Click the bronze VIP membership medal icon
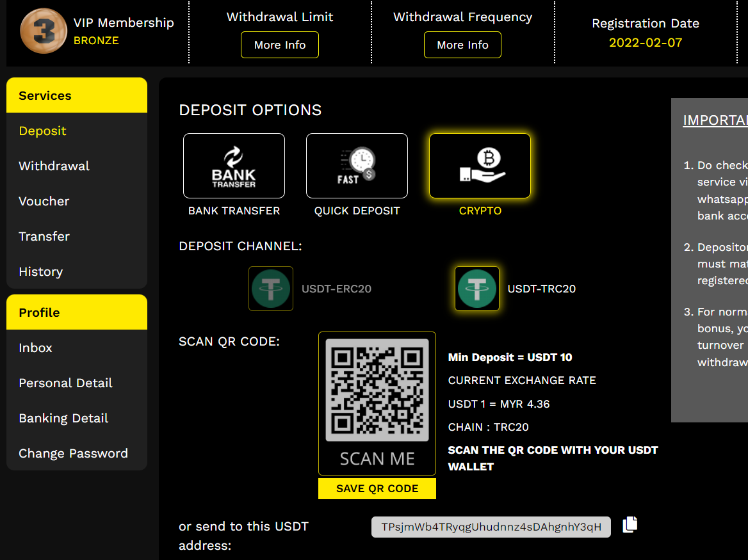 tap(44, 31)
